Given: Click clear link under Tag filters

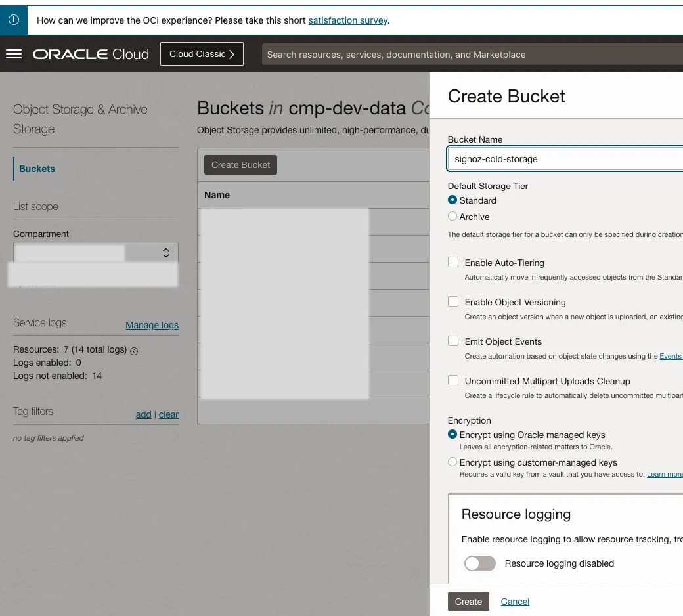Looking at the screenshot, I should (169, 415).
